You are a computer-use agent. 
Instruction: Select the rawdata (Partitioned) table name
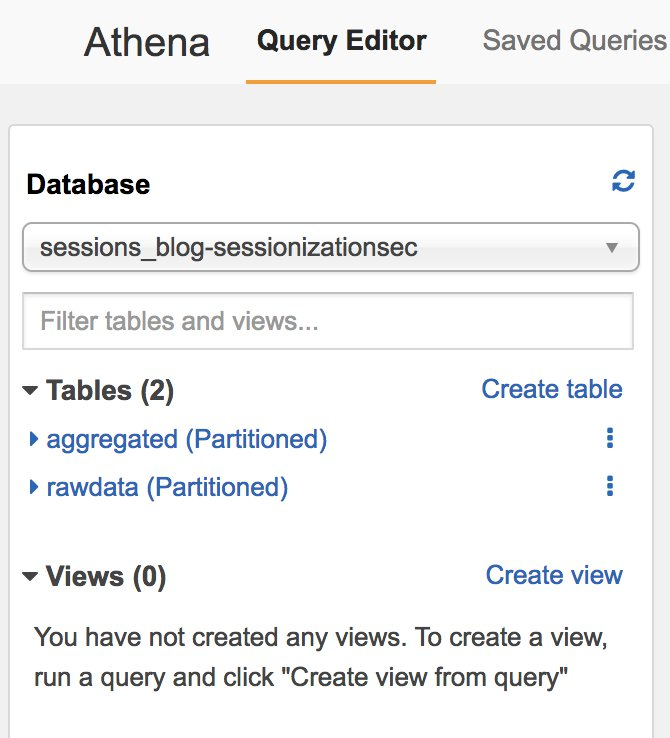pos(167,487)
